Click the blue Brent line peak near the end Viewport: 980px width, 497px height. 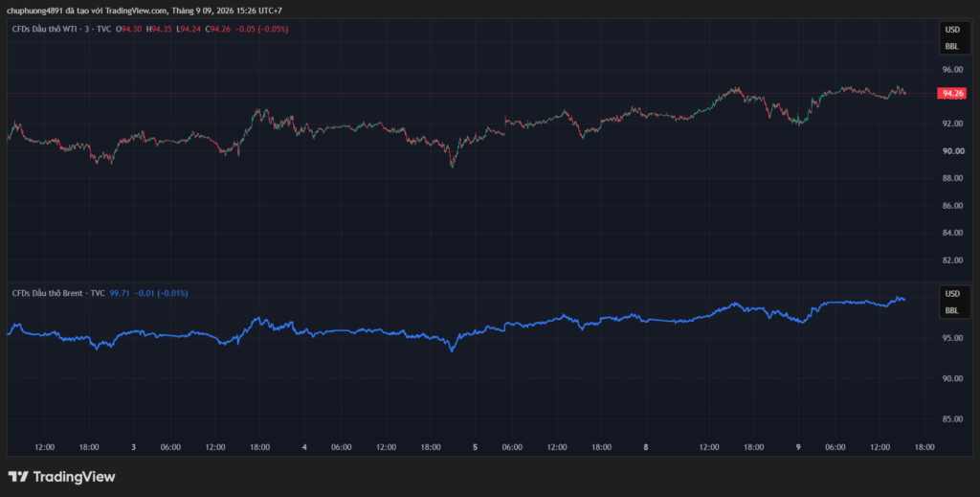tap(898, 298)
